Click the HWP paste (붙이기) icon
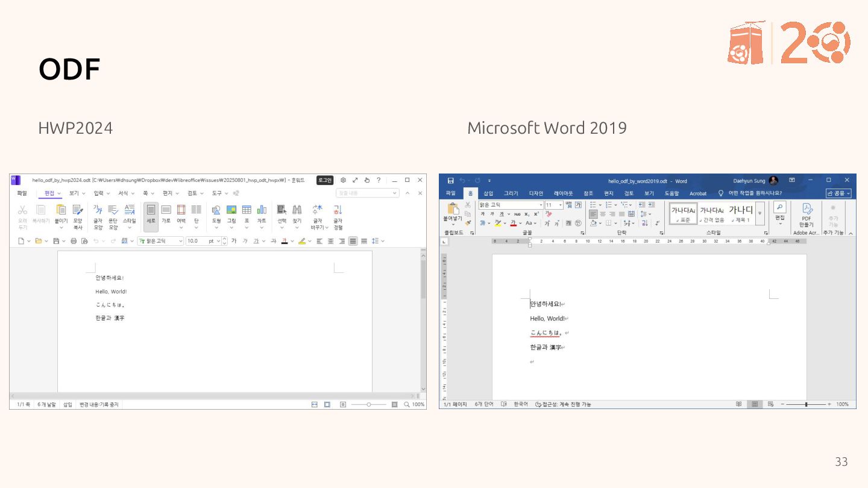868x488 pixels. 61,210
